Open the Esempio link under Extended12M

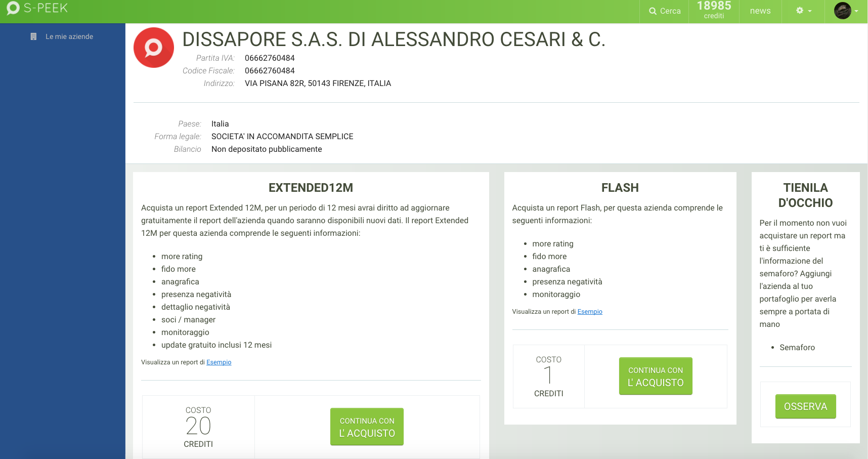tap(219, 362)
